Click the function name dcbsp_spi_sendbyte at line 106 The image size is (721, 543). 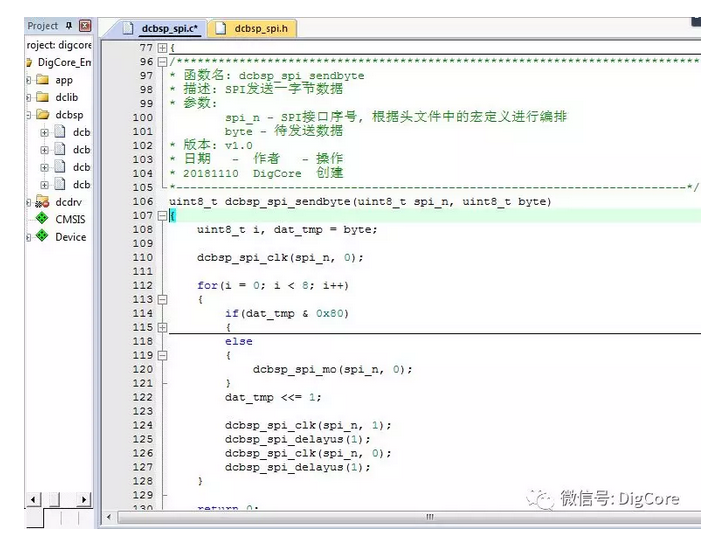(288, 202)
